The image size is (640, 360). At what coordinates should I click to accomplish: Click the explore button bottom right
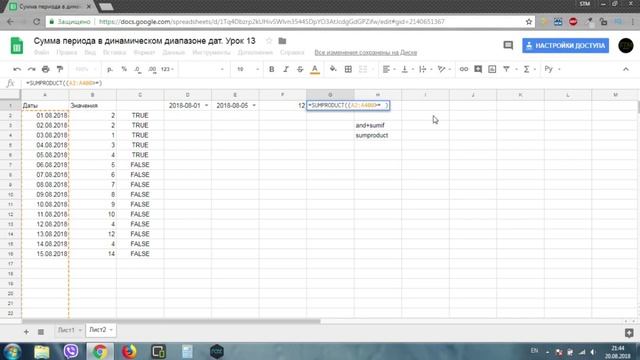click(x=629, y=333)
